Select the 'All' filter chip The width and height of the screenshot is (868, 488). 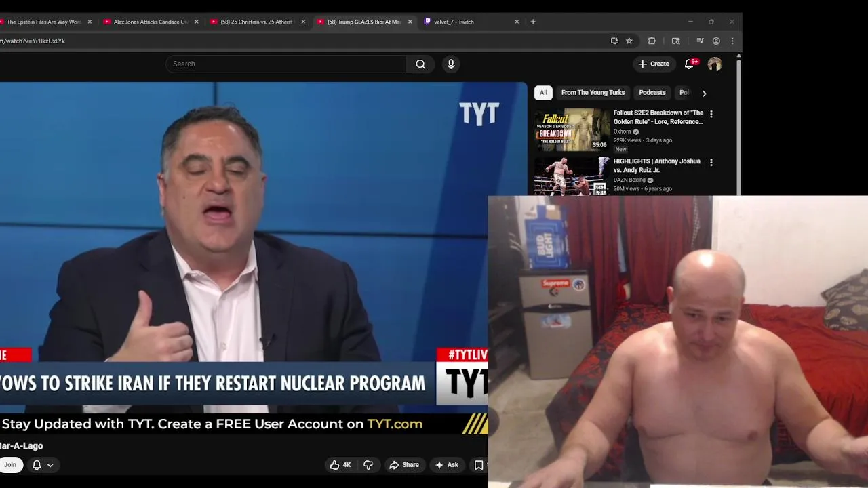point(543,93)
